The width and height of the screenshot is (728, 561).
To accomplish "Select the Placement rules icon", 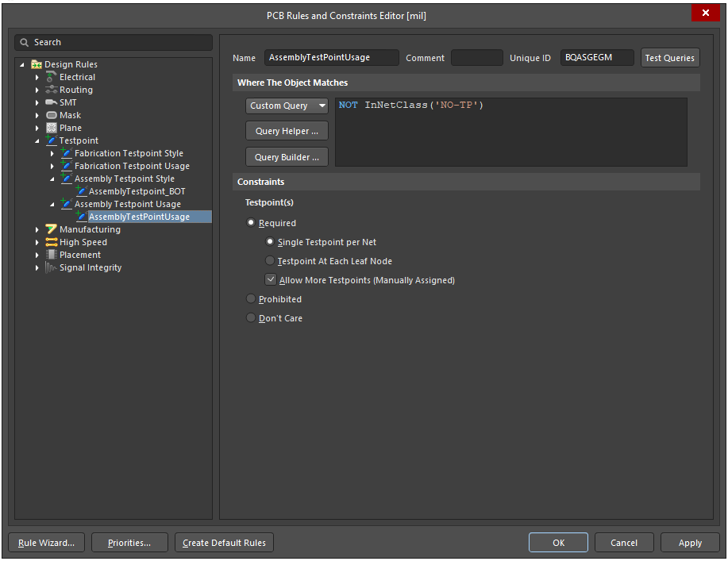I will (x=50, y=255).
